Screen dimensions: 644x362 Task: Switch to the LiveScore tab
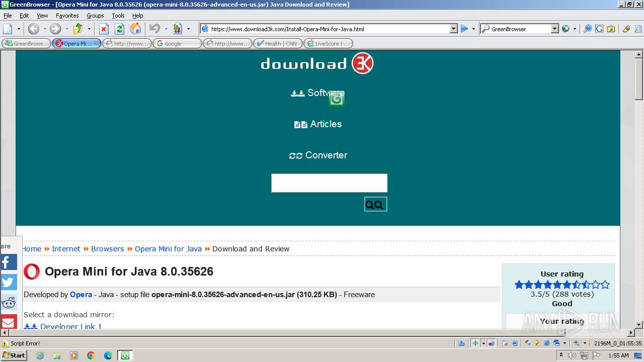328,43
